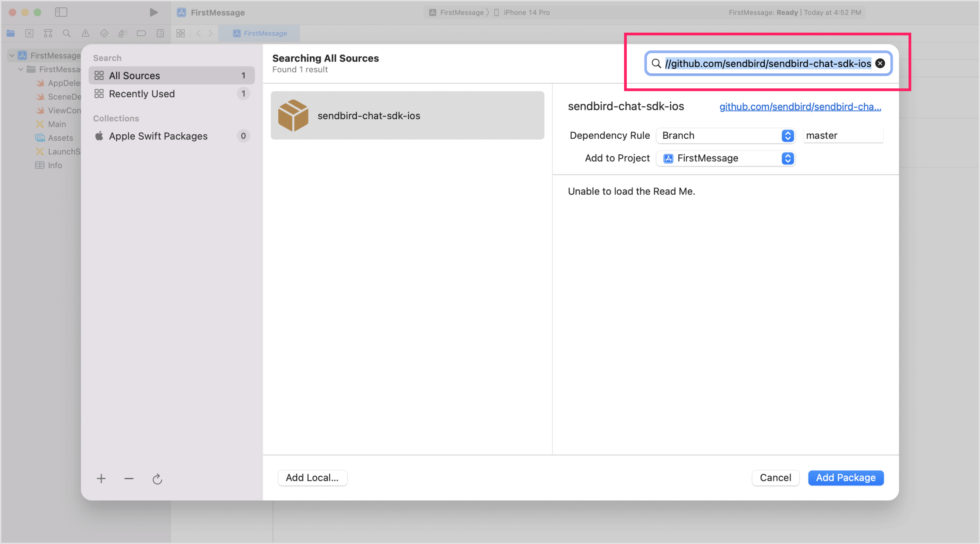The image size is (980, 544).
Task: Click the minus remove collection icon
Action: 129,479
